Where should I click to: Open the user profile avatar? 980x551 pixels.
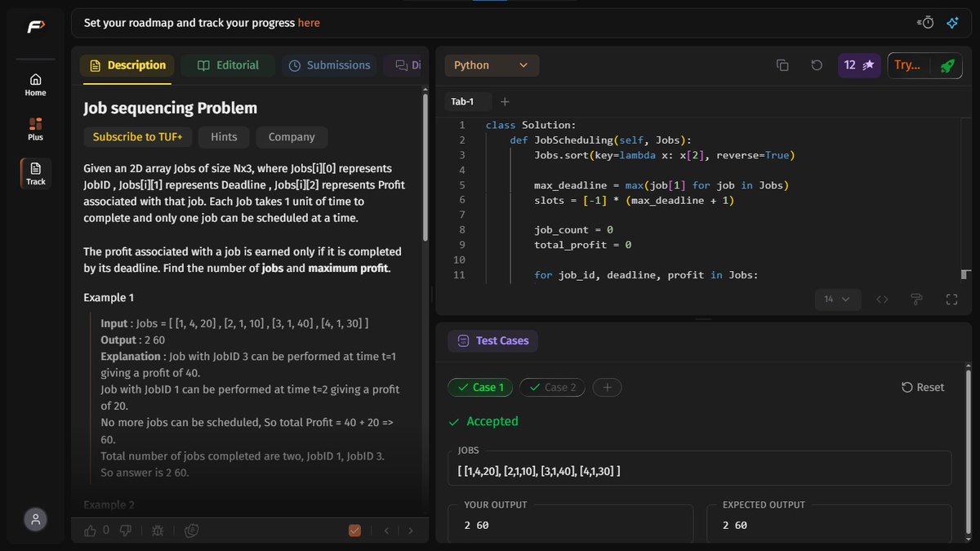click(35, 519)
